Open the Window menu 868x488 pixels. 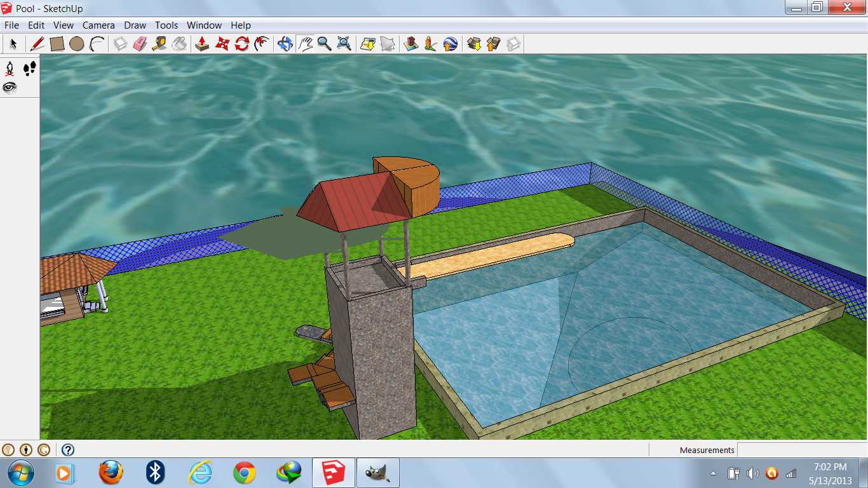[x=204, y=25]
